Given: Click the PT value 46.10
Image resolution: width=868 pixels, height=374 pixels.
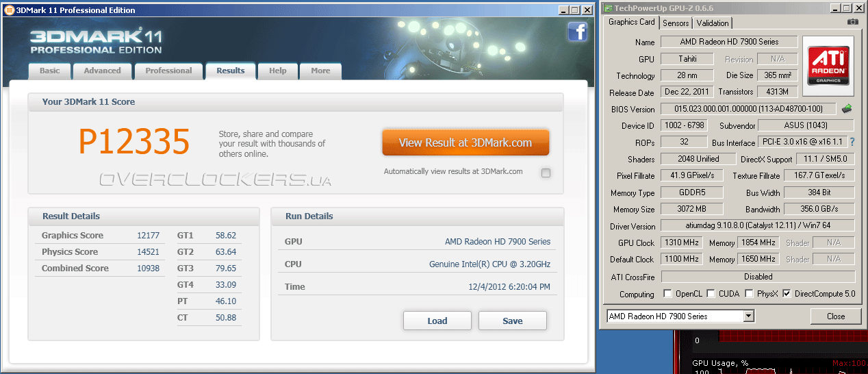Looking at the screenshot, I should point(226,301).
